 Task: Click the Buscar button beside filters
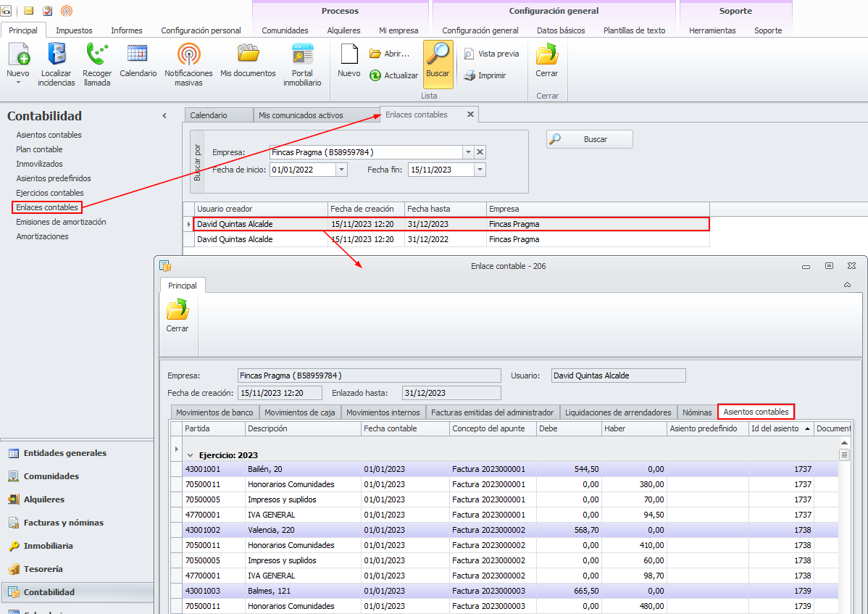[589, 139]
